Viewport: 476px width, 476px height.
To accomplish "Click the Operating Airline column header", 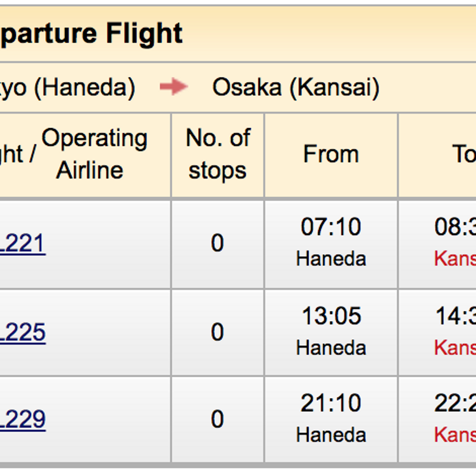I will click(x=94, y=154).
